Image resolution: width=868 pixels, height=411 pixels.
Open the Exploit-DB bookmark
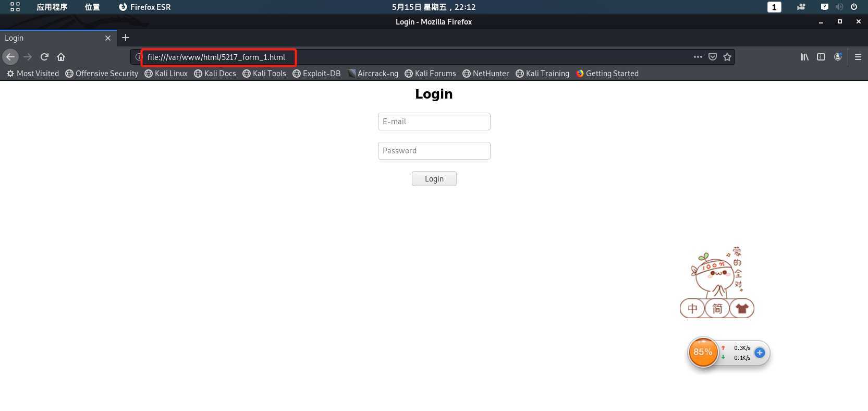click(316, 74)
